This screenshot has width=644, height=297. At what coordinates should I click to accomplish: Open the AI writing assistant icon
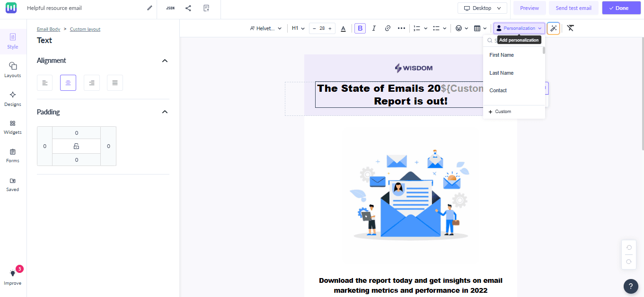click(553, 28)
